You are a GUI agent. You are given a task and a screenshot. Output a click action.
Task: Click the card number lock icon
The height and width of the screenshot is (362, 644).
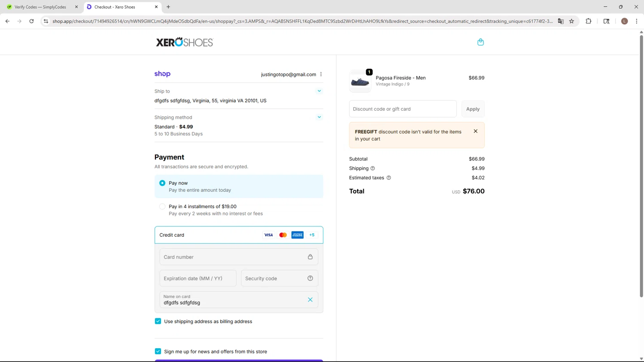[x=310, y=257]
